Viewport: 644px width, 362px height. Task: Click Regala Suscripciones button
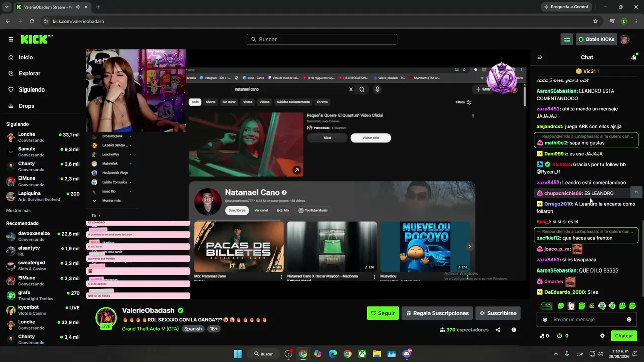point(437,313)
